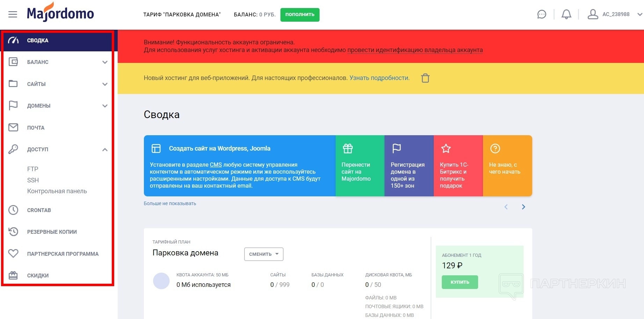This screenshot has height=319, width=644.
Task: Click the question mark icon in orange card
Action: (495, 148)
